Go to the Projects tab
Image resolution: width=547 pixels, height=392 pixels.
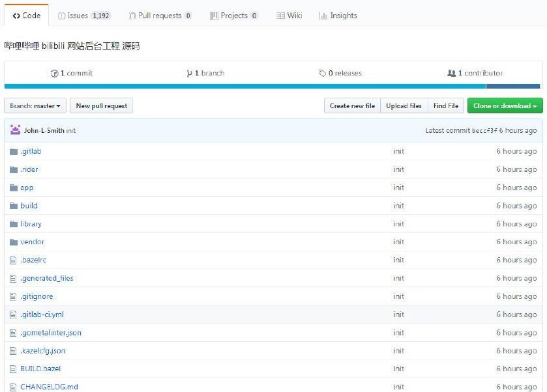point(234,16)
